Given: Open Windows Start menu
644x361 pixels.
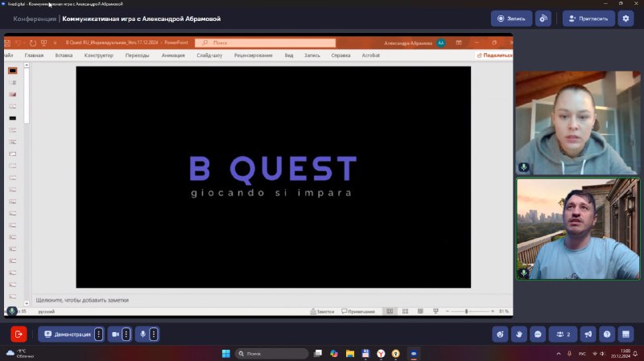Looking at the screenshot, I should click(226, 354).
